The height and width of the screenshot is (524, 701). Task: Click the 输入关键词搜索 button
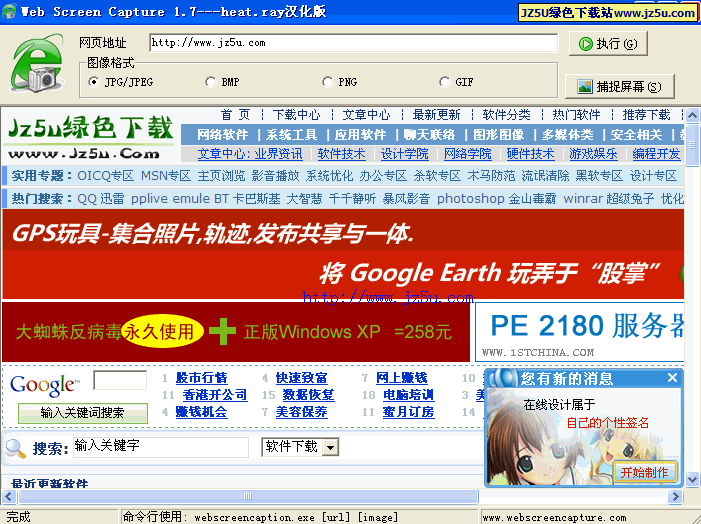point(83,413)
